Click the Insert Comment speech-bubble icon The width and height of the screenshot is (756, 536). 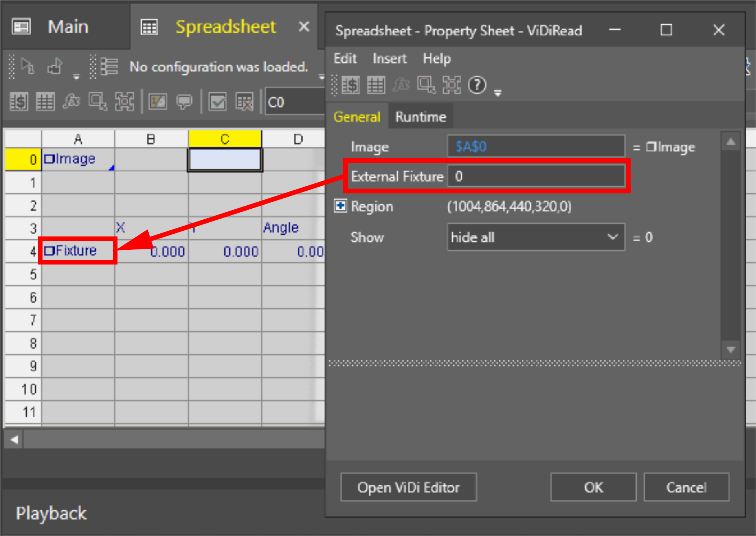(x=184, y=101)
